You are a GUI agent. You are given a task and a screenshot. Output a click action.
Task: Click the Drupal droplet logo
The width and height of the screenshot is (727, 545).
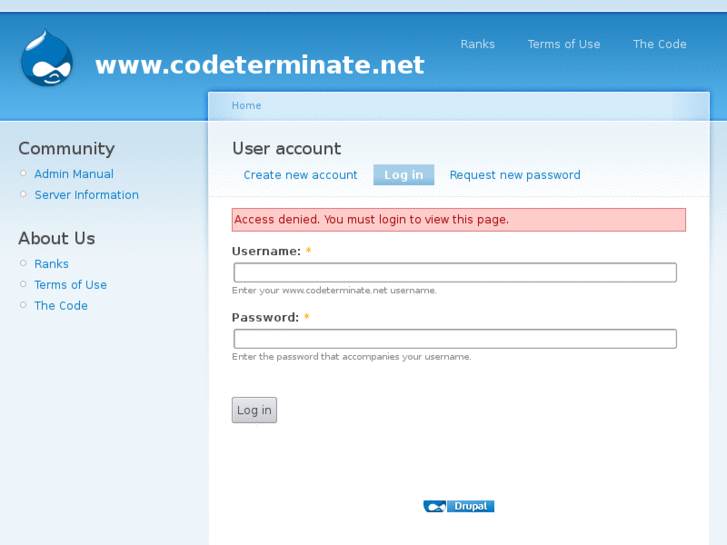click(47, 58)
